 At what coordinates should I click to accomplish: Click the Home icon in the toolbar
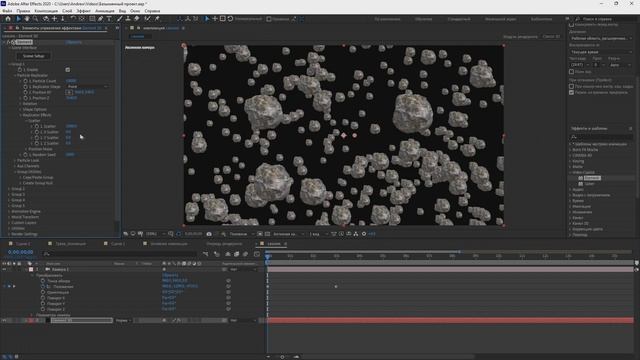pos(8,19)
